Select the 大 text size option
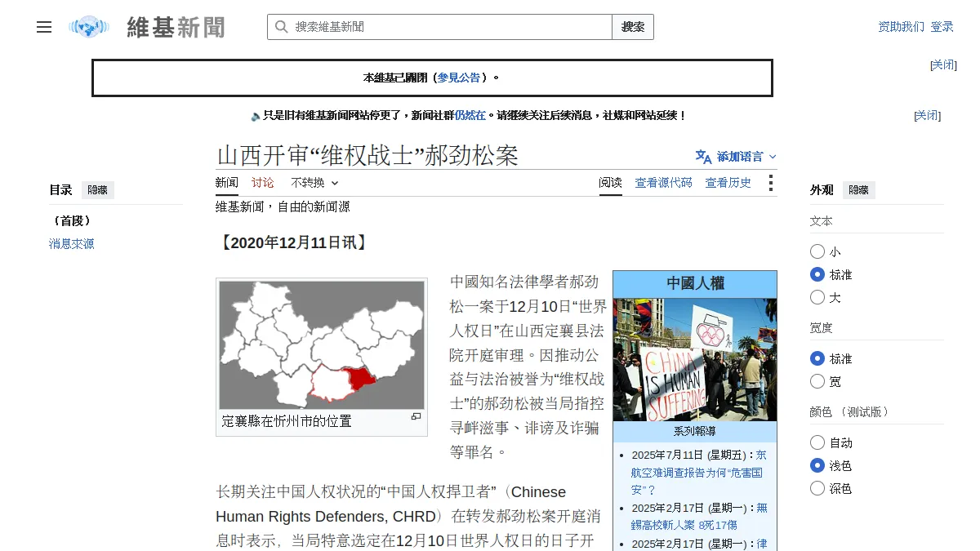The height and width of the screenshot is (551, 980). click(817, 297)
